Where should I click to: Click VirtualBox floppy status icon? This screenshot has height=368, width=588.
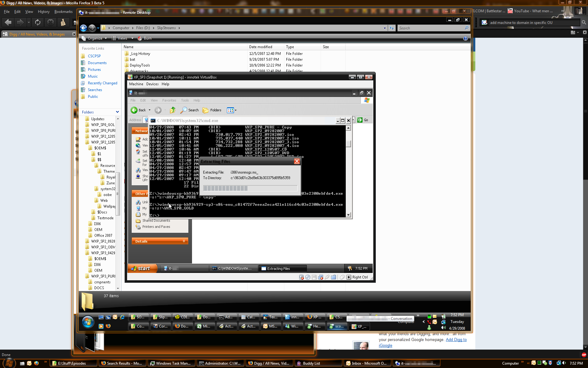[314, 277]
